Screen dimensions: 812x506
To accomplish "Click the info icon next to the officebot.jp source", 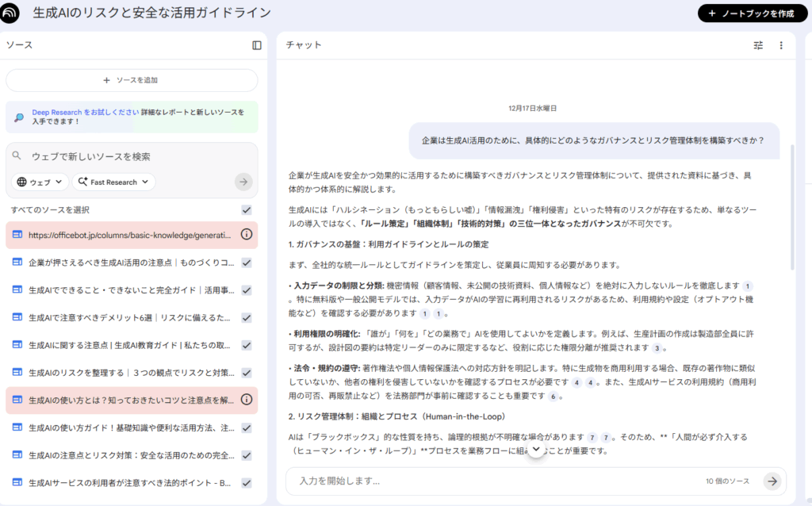I will click(x=247, y=234).
